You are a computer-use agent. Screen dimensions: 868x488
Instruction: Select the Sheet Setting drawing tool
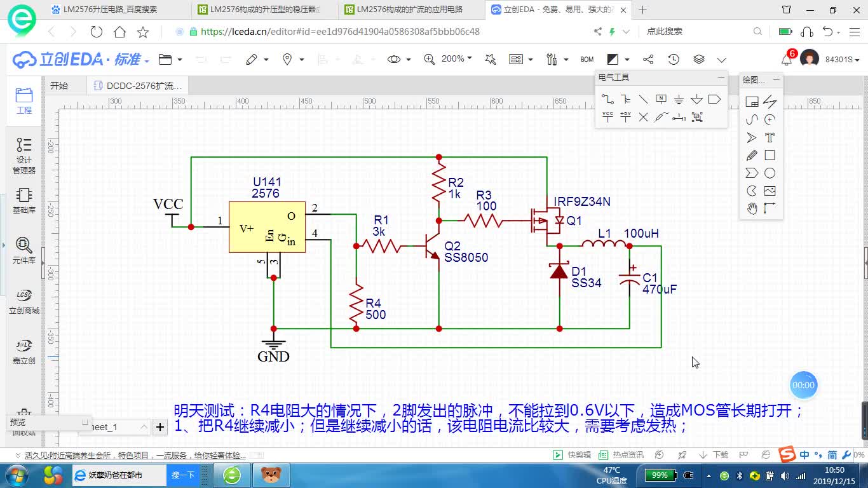[752, 102]
